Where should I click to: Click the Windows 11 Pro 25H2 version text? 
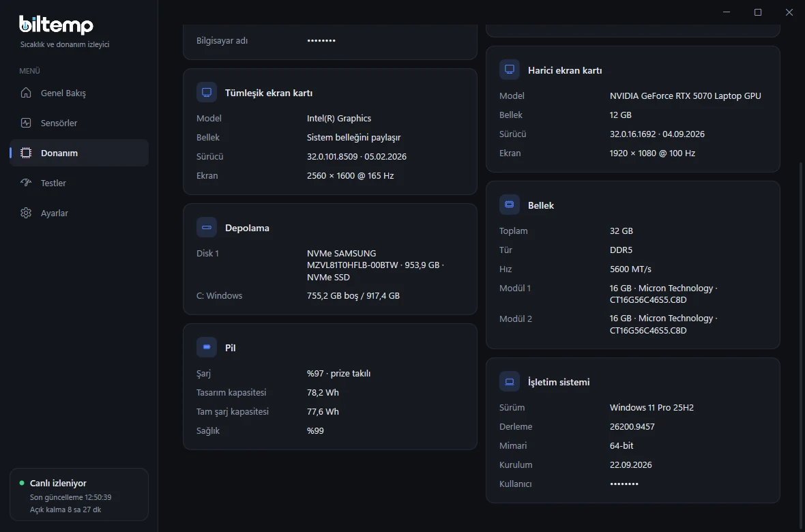(x=652, y=408)
